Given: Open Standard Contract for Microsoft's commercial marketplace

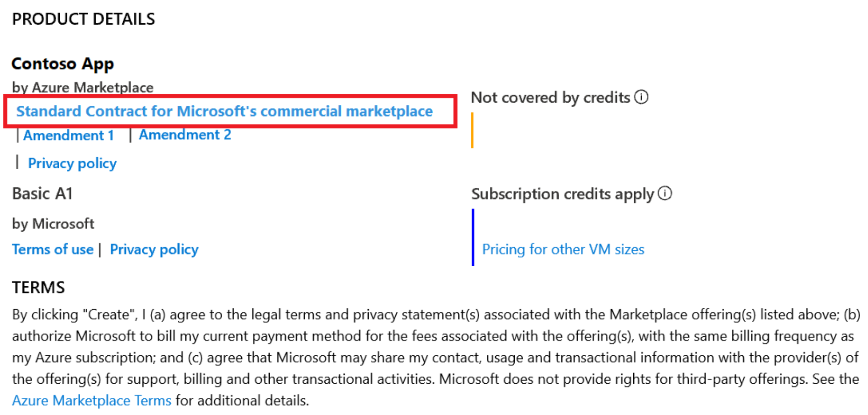Looking at the screenshot, I should (224, 111).
